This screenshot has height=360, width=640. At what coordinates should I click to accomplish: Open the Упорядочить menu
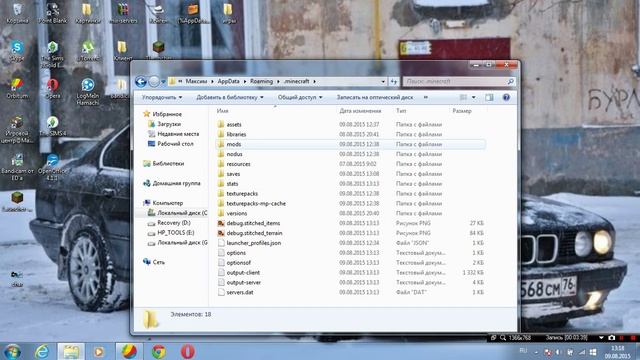(162, 98)
